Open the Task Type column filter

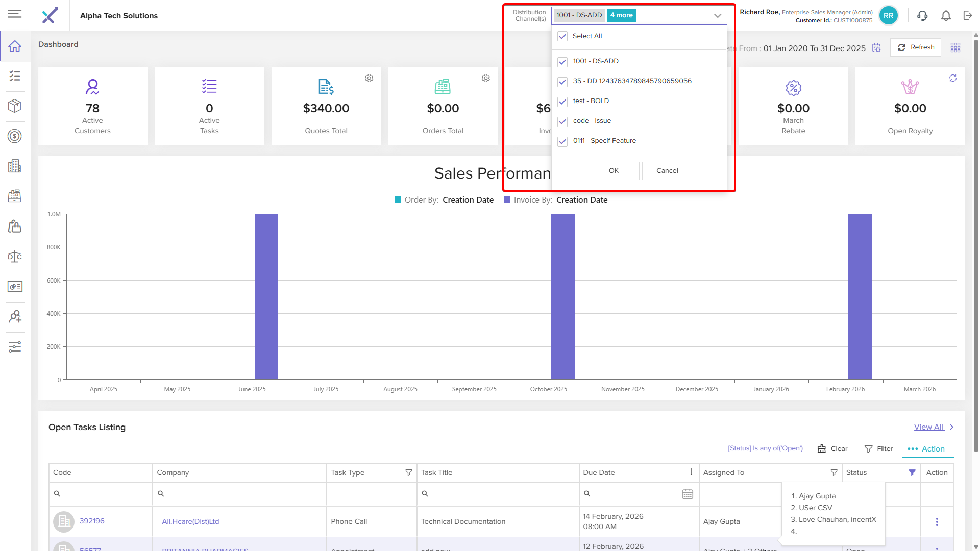(x=408, y=472)
